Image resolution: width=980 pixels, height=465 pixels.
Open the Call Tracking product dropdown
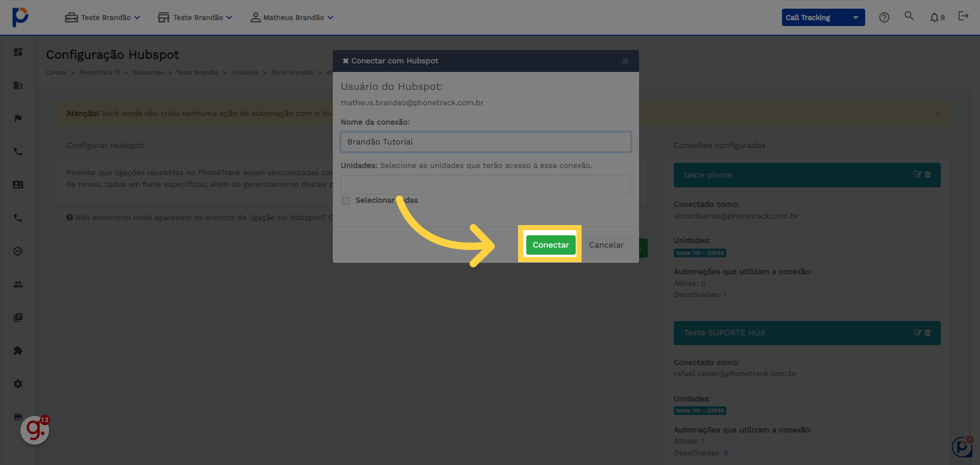coord(823,17)
